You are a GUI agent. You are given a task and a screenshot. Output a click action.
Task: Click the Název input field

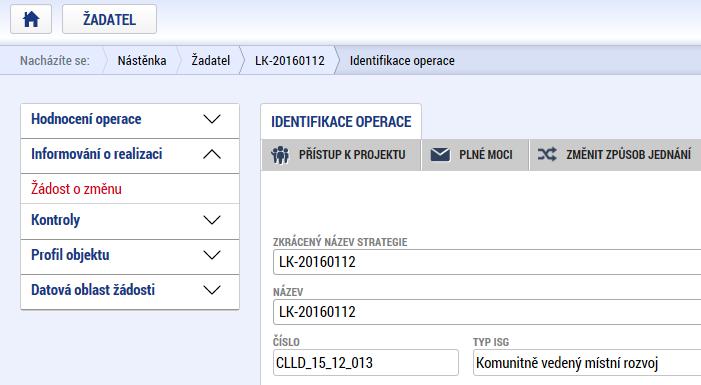pyautogui.click(x=487, y=312)
